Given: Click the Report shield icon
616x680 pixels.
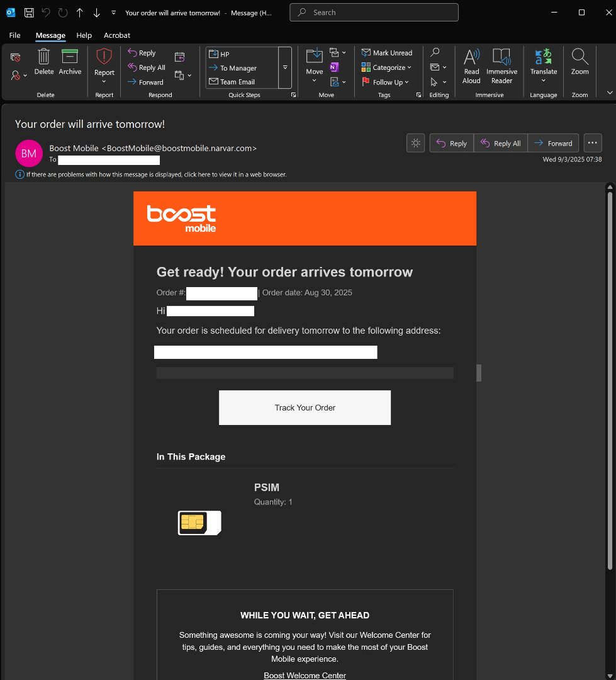Looking at the screenshot, I should pos(104,57).
